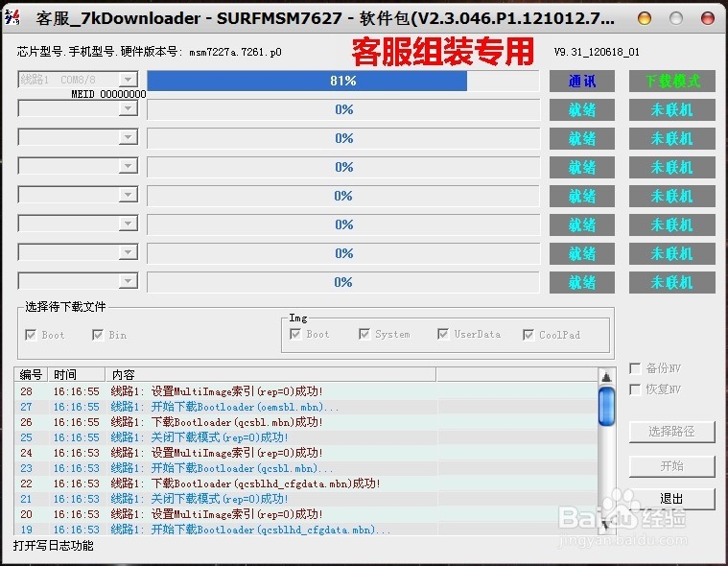Image resolution: width=728 pixels, height=566 pixels.
Task: Click the 内容 column header
Action: 270,374
